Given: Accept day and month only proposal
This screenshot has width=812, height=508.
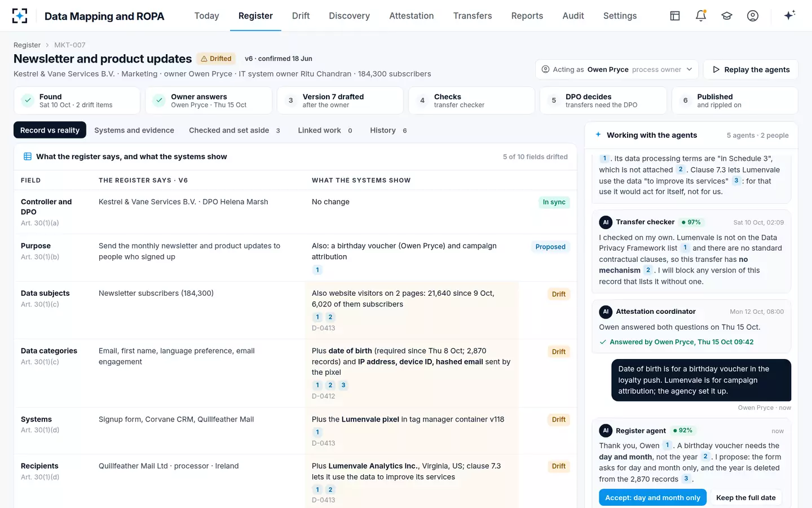Looking at the screenshot, I should (652, 497).
